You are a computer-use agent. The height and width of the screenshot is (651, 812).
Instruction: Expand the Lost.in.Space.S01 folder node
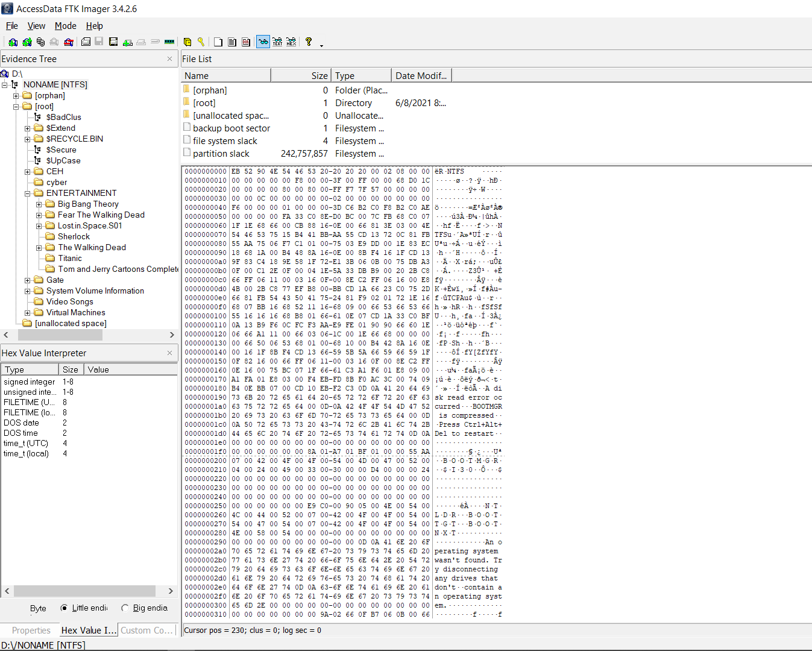[x=39, y=225]
